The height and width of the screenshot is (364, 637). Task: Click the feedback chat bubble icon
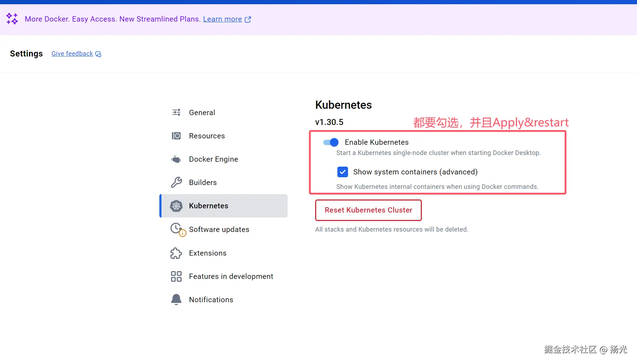pos(98,54)
